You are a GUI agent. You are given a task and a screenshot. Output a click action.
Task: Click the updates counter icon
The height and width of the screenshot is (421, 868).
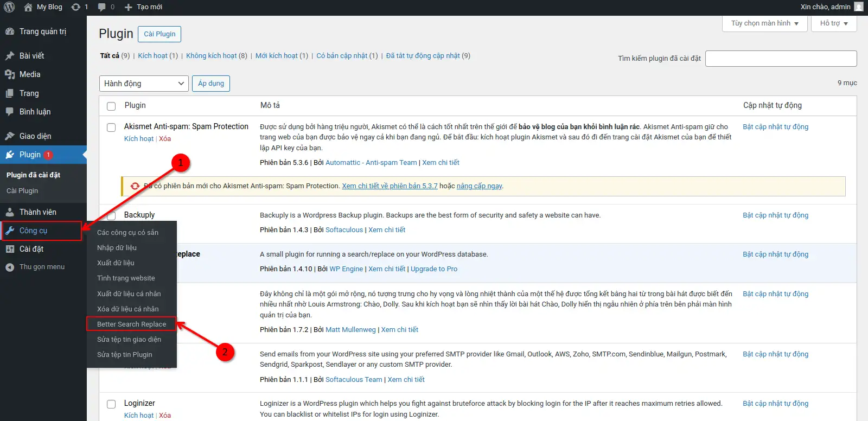[x=76, y=7]
